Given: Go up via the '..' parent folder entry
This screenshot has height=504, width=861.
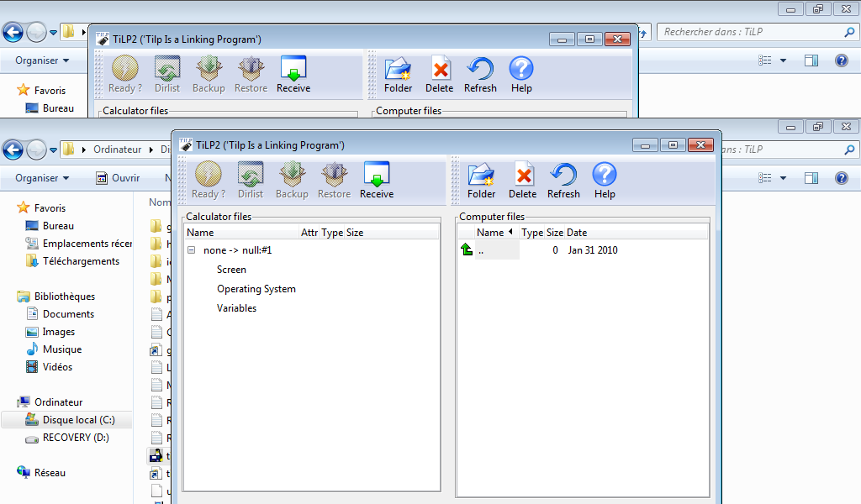Looking at the screenshot, I should coord(481,250).
